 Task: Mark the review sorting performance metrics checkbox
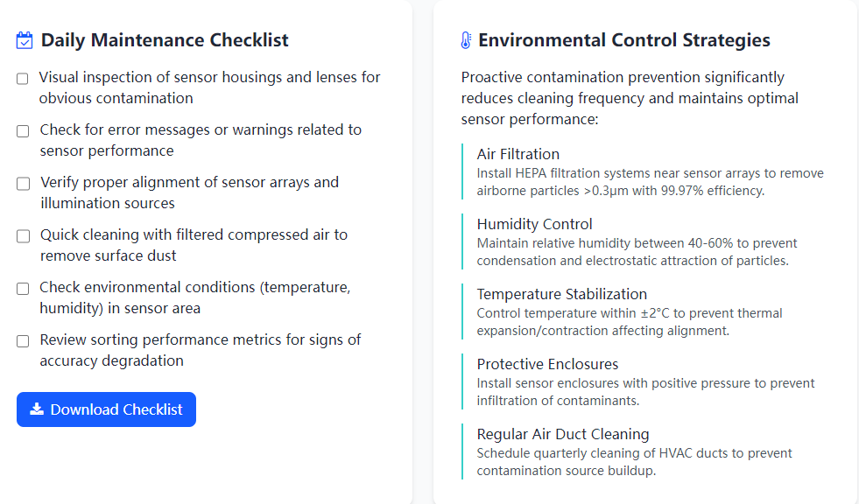coord(23,341)
